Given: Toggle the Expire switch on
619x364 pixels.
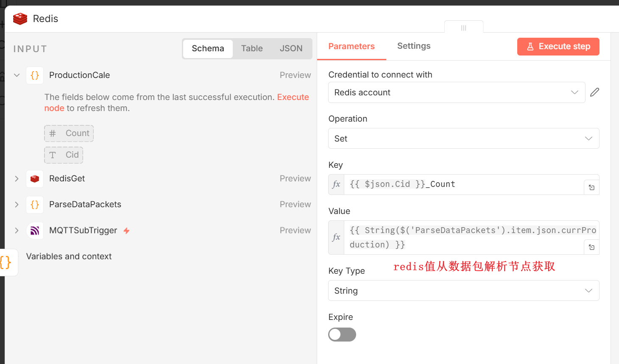Looking at the screenshot, I should click(x=342, y=335).
